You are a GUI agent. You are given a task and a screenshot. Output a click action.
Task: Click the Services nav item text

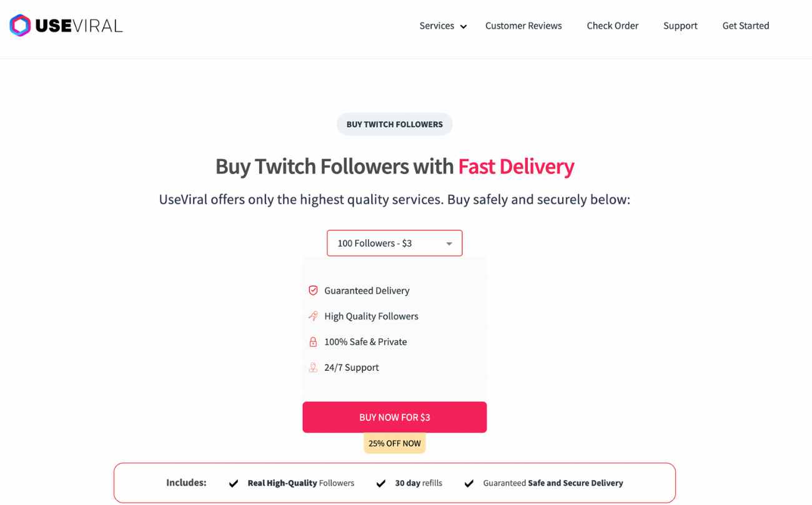[x=437, y=26]
